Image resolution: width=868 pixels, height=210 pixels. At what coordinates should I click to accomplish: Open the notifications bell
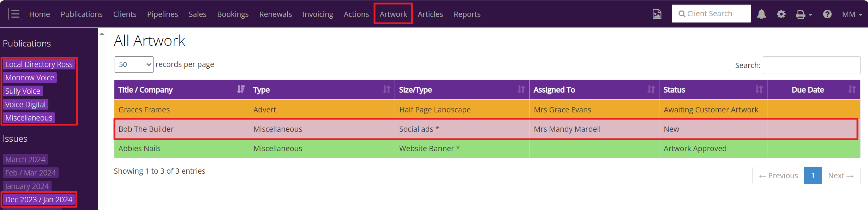[761, 14]
